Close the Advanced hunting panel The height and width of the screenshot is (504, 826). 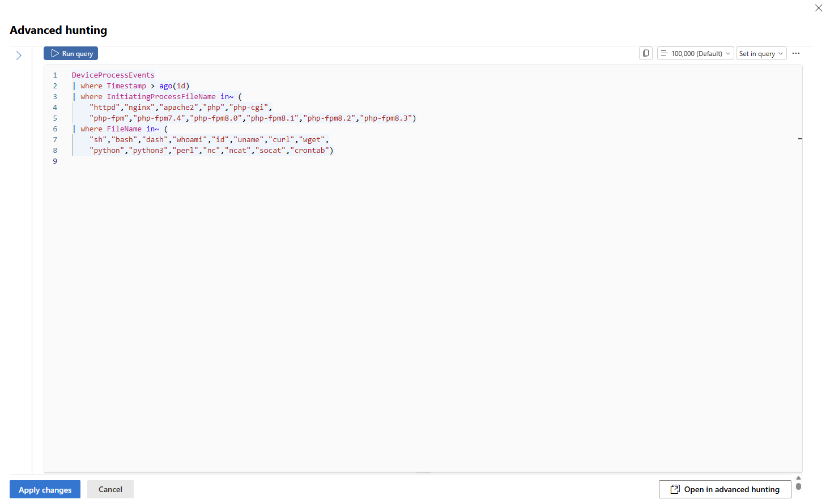pyautogui.click(x=819, y=8)
